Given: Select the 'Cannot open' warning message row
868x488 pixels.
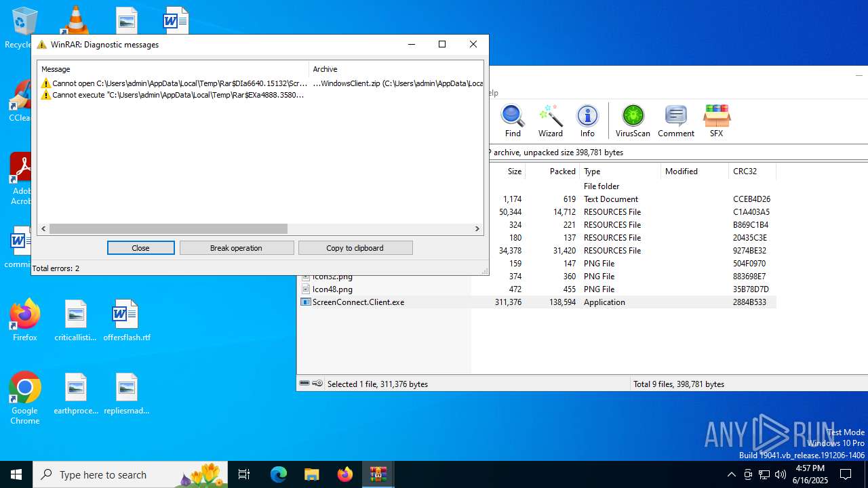Looking at the screenshot, I should coord(260,83).
